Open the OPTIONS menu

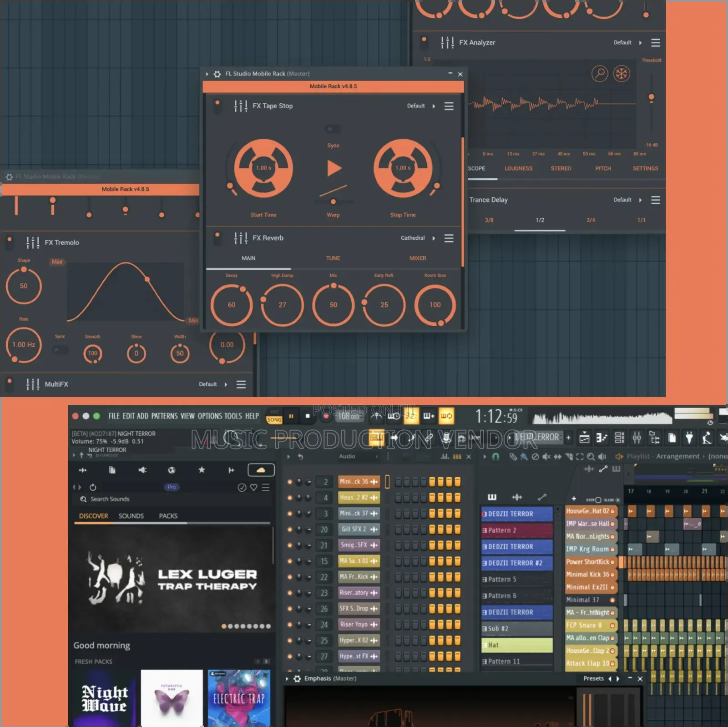(x=210, y=416)
